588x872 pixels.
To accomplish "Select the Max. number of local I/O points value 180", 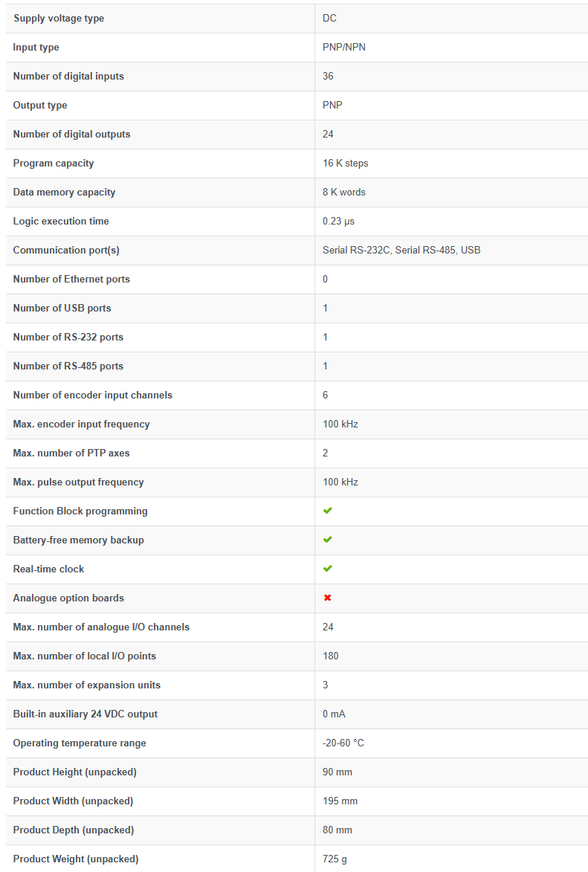I will point(331,656).
